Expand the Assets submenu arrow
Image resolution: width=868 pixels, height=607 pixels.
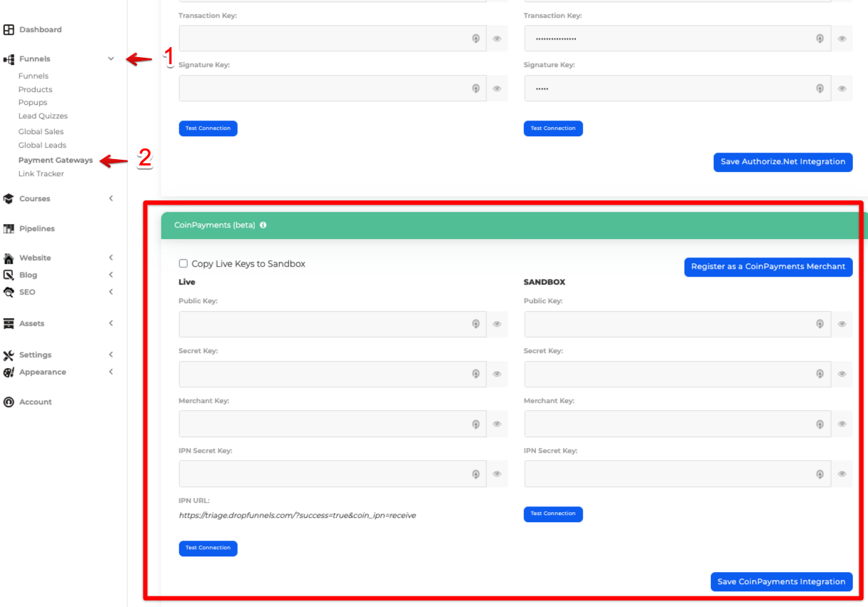click(111, 324)
